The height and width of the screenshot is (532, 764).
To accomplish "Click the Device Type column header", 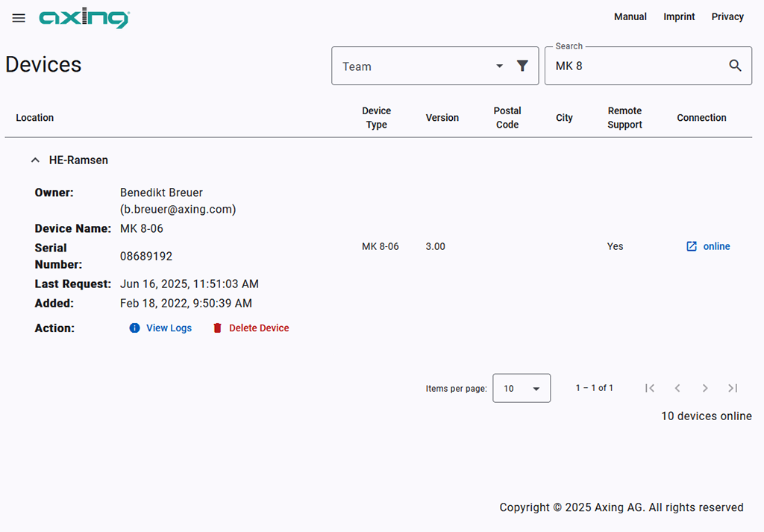I will click(x=377, y=117).
